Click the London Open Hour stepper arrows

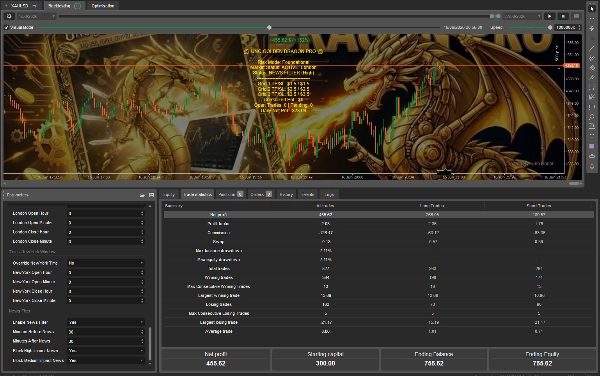pos(142,213)
